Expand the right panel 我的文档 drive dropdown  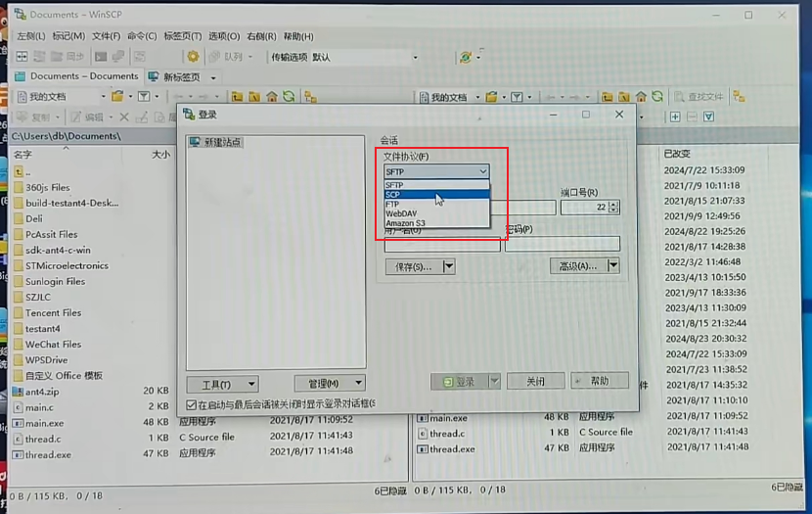[477, 97]
